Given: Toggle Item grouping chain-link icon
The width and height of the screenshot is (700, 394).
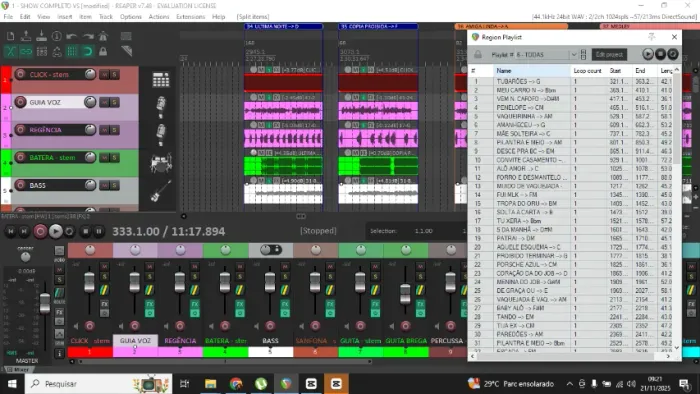Looking at the screenshot, I should tap(26, 51).
